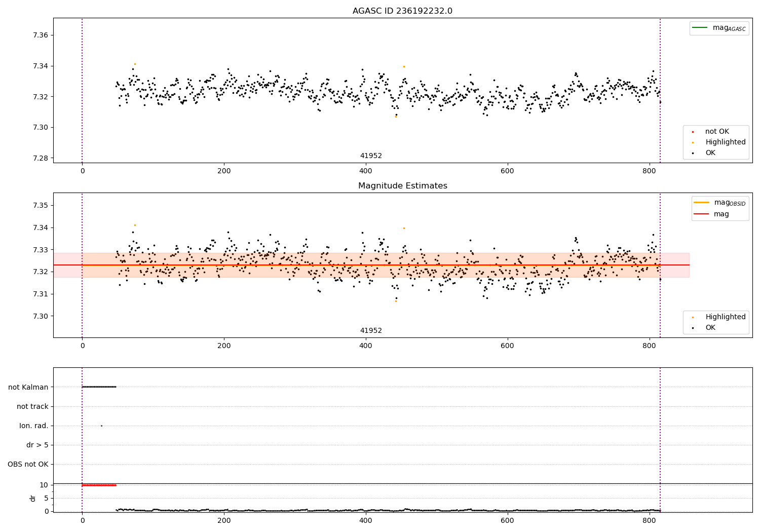Click the 'dr > 5' axis label
The height and width of the screenshot is (532, 760).
pos(37,445)
